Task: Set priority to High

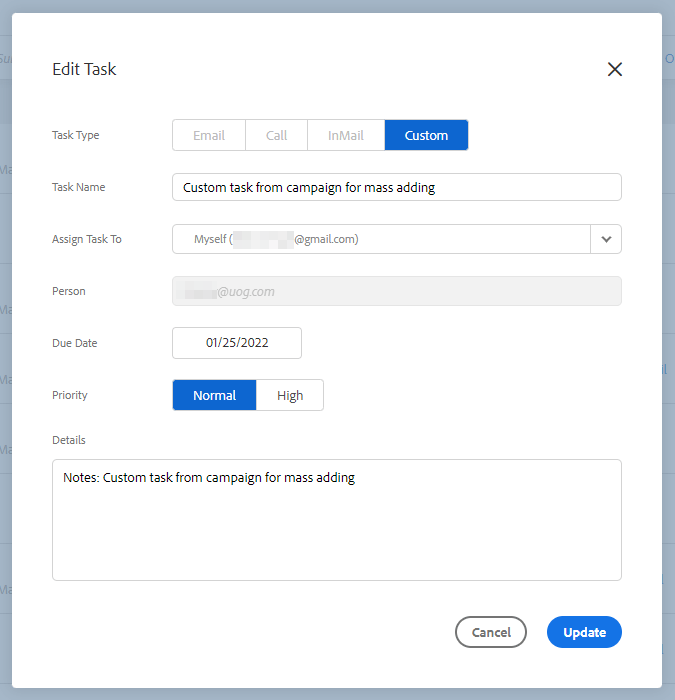Action: (x=290, y=395)
